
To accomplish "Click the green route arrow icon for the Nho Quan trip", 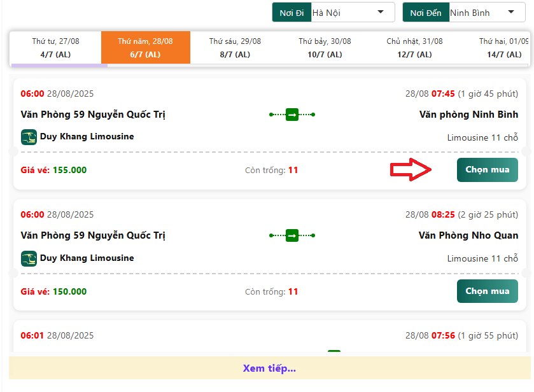I will pos(292,235).
